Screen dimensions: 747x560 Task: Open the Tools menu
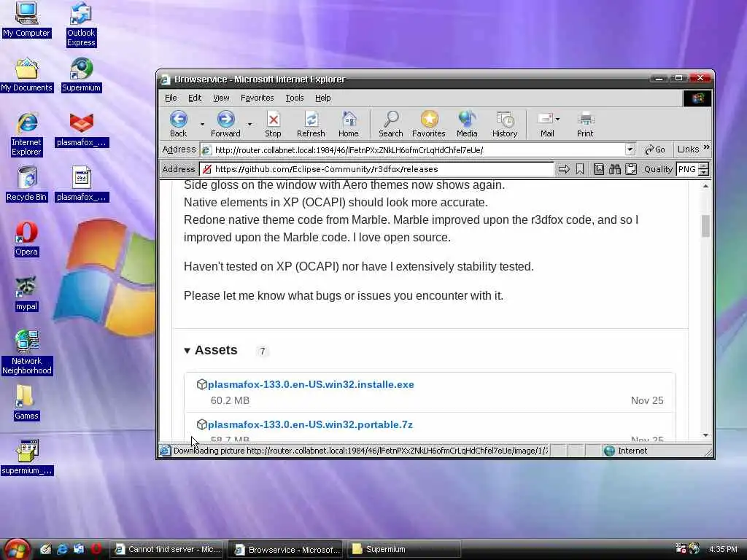point(295,98)
